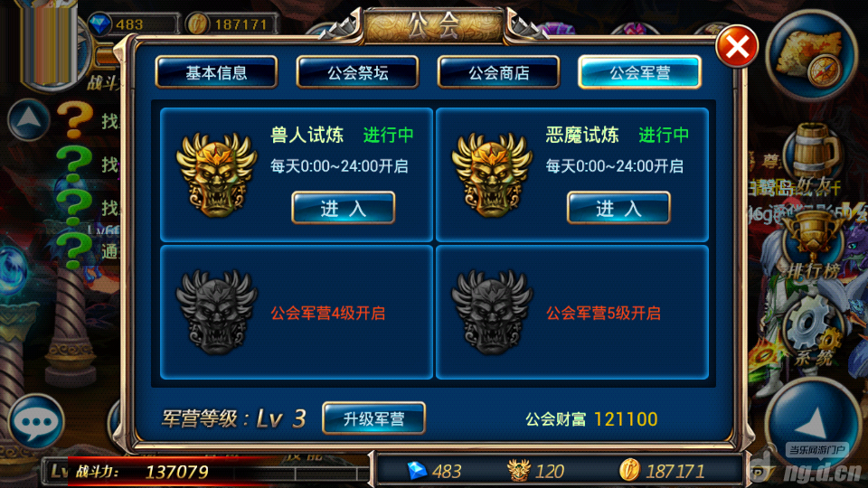Switch to the 公会祭坛 tab
Viewport: 868px width, 488px height.
[358, 72]
